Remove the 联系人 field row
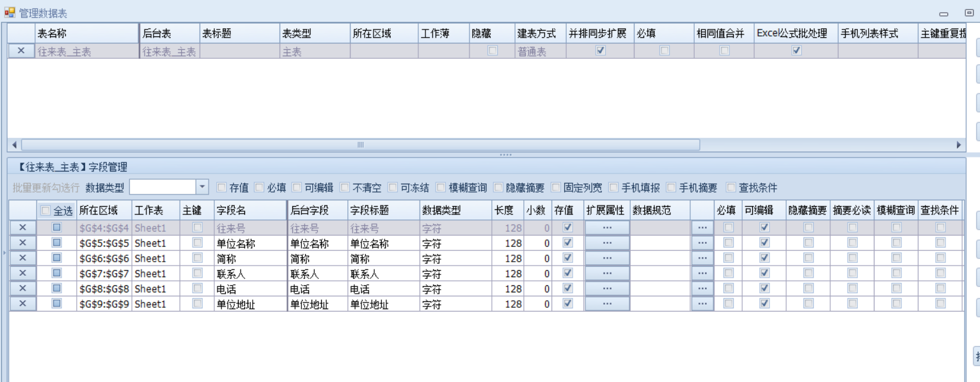 pos(22,273)
